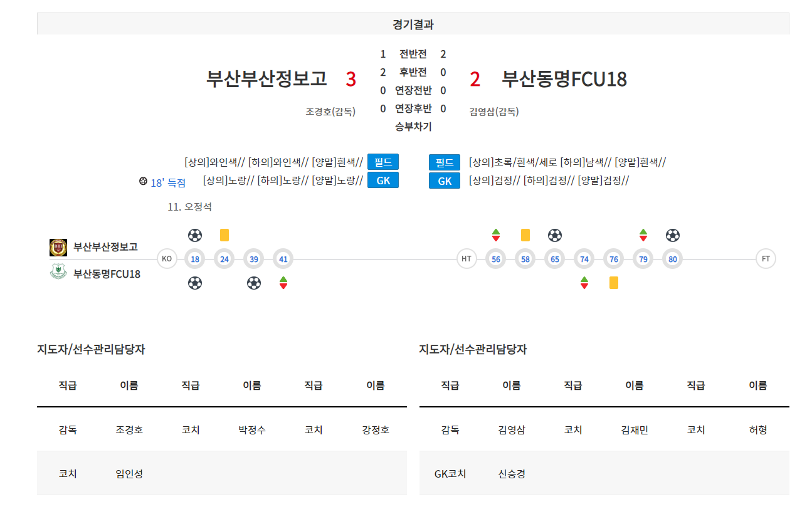Click the goal ball icon below minute 39

(254, 283)
